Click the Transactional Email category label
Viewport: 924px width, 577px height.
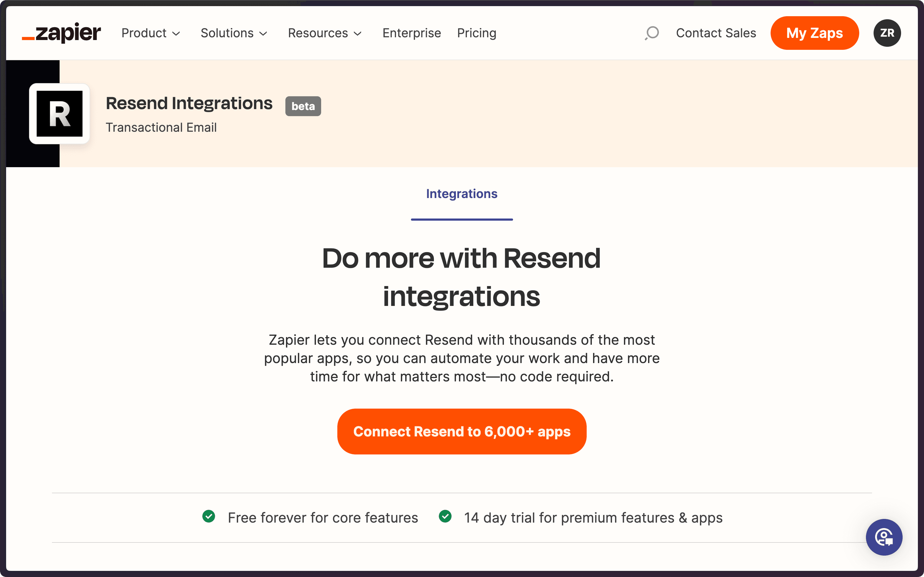(161, 127)
